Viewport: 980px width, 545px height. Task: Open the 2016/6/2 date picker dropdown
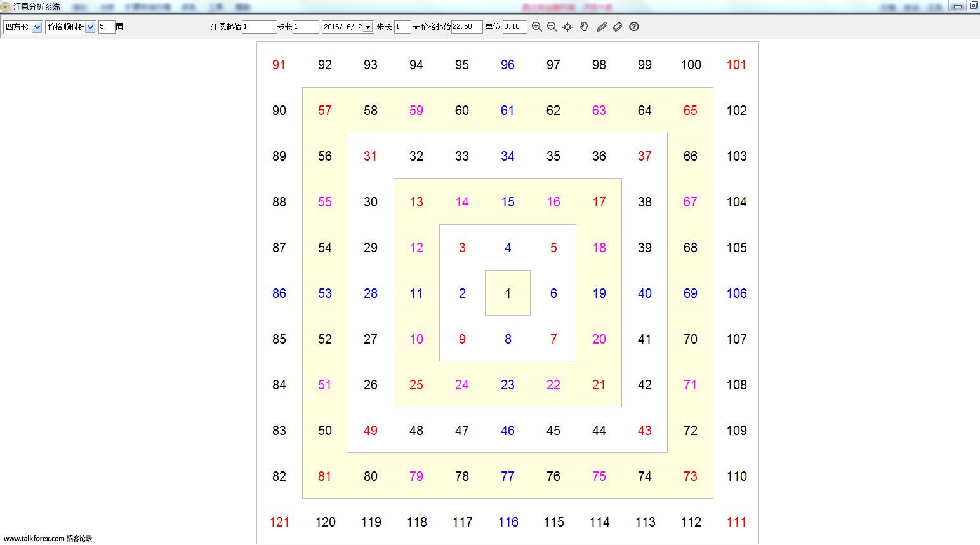click(367, 27)
